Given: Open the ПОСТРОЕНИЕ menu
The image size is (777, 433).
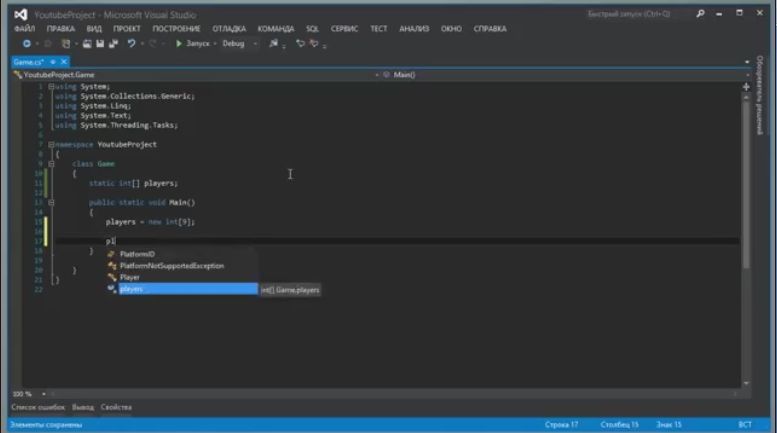Looking at the screenshot, I should coord(176,29).
